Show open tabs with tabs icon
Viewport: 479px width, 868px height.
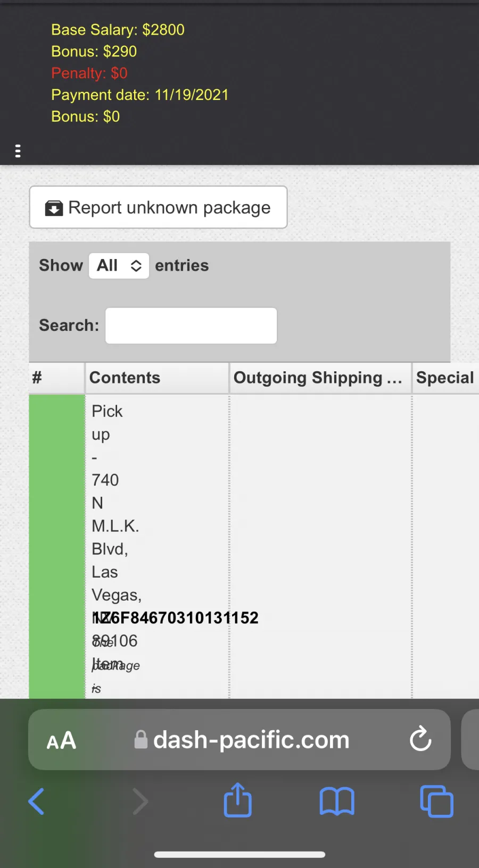pos(436,801)
